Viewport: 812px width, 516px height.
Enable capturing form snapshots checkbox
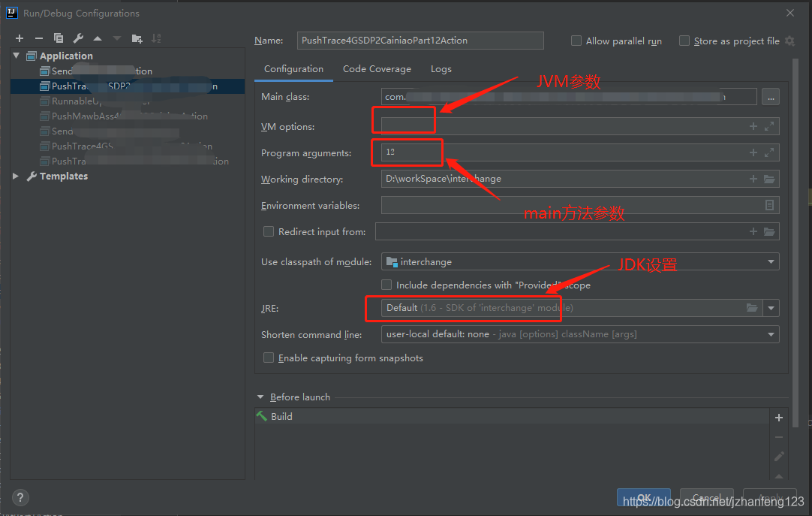(x=268, y=358)
